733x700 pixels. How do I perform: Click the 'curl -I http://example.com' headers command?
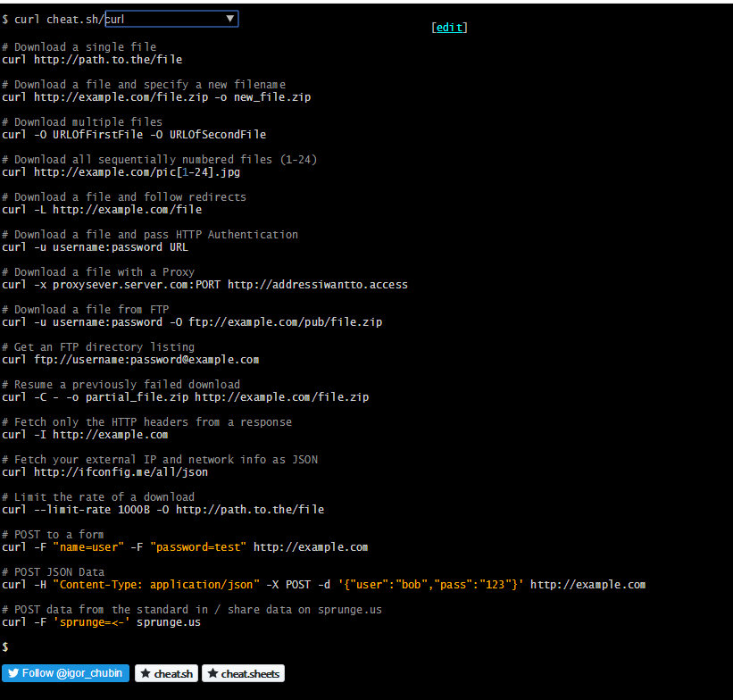[x=85, y=435]
